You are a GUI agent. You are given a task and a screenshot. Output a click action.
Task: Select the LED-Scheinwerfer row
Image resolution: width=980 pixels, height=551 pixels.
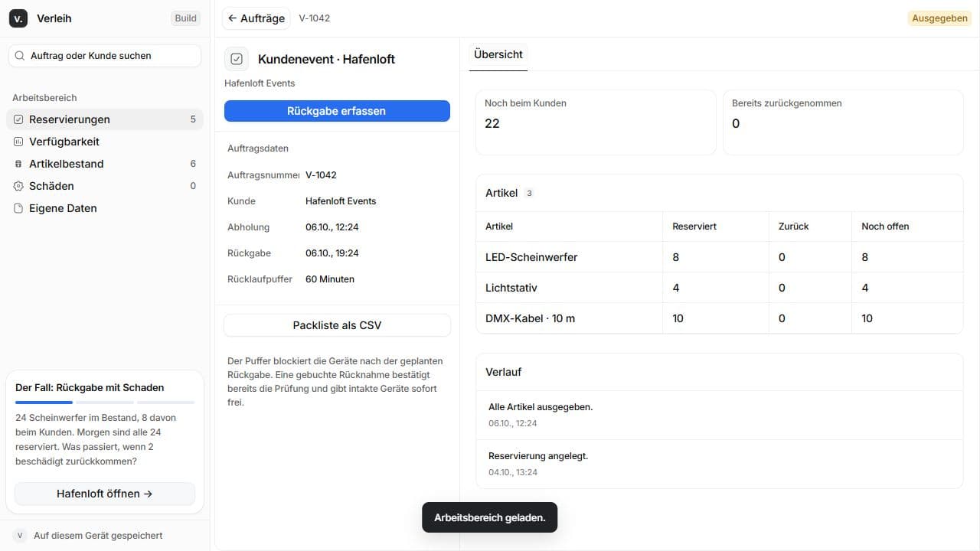click(x=720, y=257)
